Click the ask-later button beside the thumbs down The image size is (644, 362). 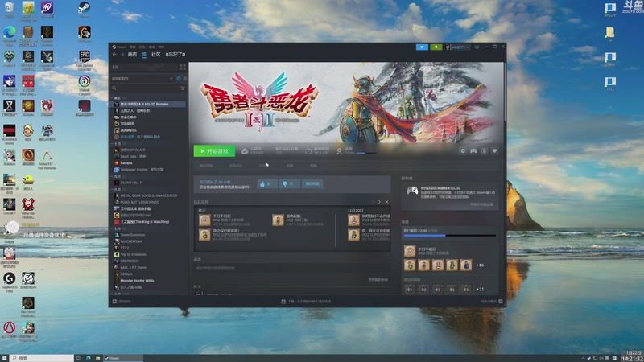point(312,184)
